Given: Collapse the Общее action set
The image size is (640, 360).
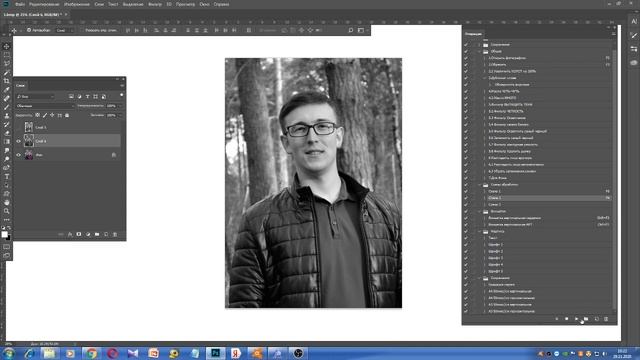Looking at the screenshot, I should tap(480, 51).
